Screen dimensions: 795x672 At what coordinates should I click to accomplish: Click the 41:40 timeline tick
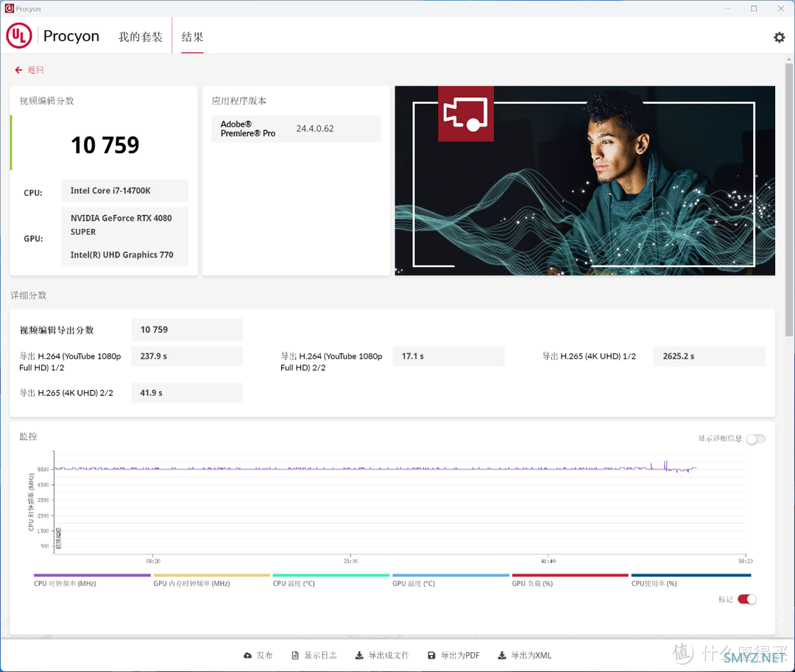(x=548, y=561)
